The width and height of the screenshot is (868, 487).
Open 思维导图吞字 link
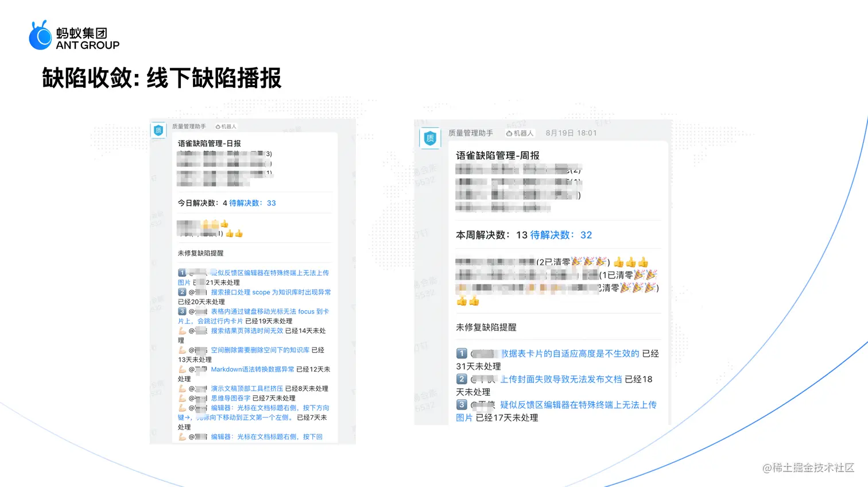tap(231, 398)
